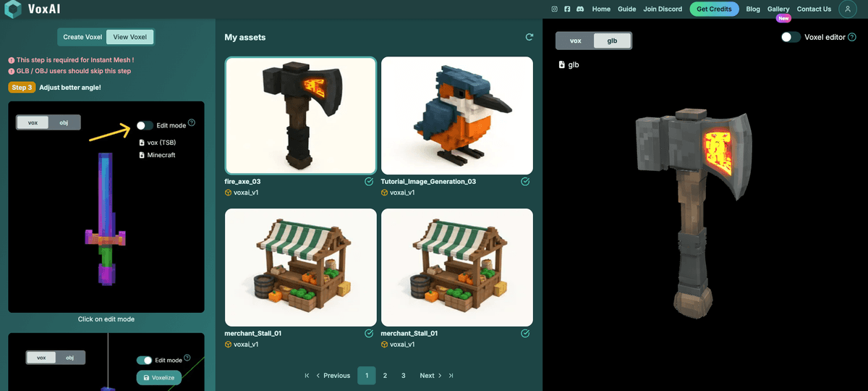868x391 pixels.
Task: Click the Voxel editor help icon
Action: [x=852, y=37]
